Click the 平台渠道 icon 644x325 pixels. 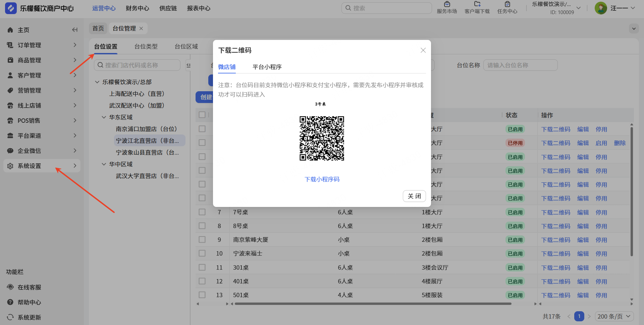(10, 136)
